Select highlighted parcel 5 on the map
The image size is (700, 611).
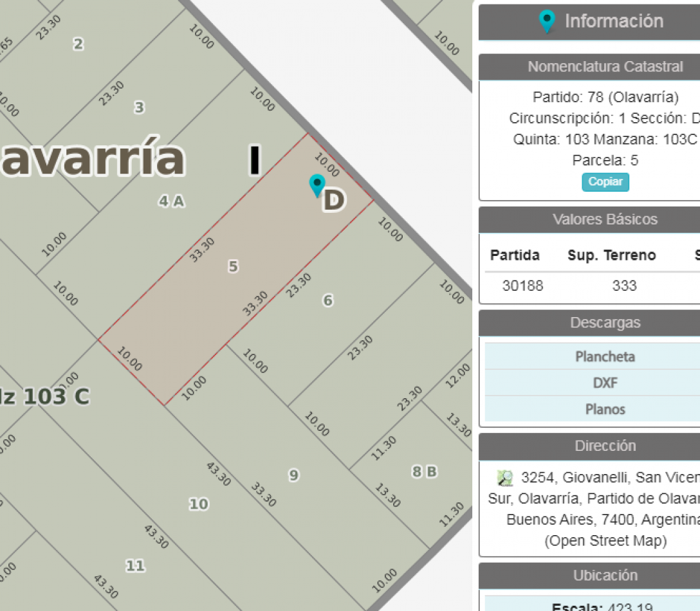[x=233, y=266]
